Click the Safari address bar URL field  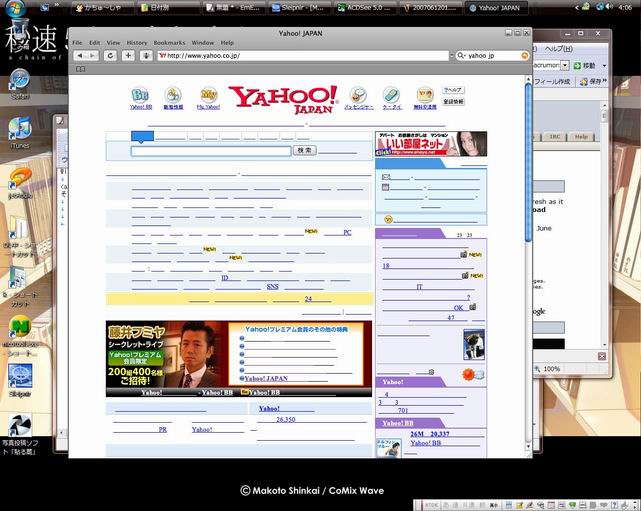(x=303, y=56)
